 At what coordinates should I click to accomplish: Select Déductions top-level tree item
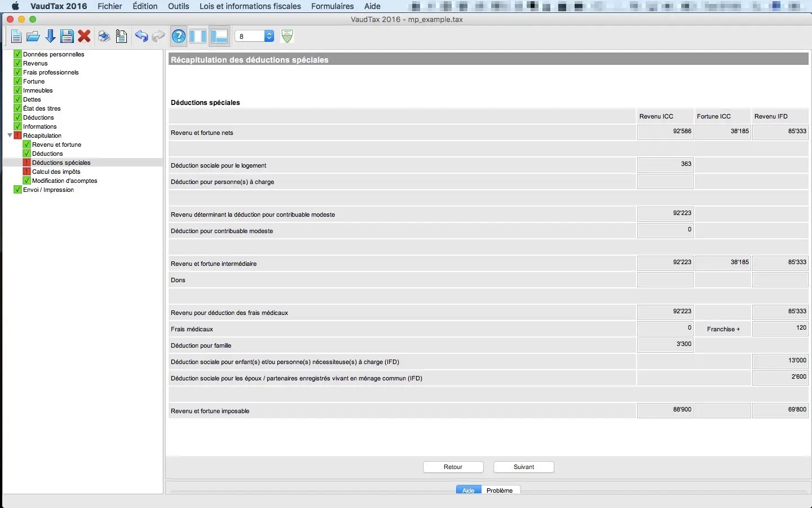(38, 117)
